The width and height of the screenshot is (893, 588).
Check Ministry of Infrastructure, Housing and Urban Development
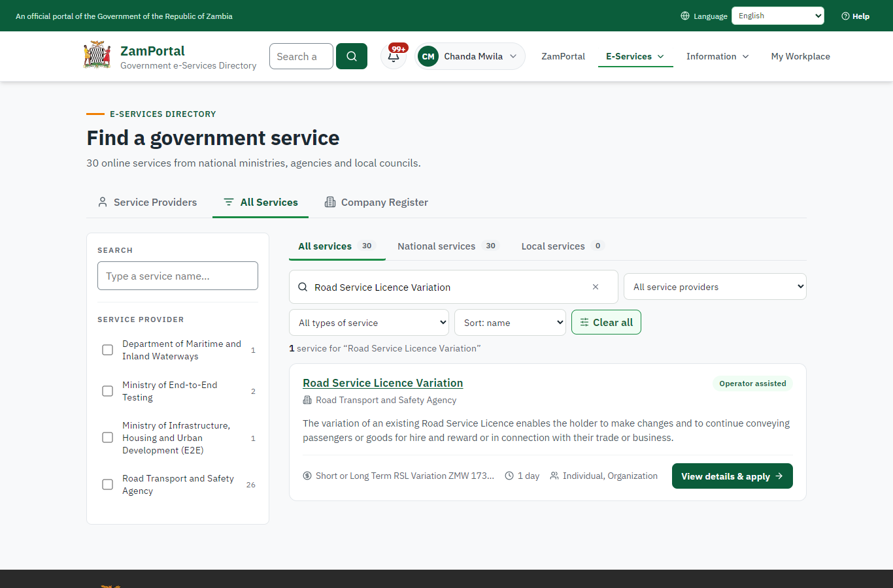pos(108,438)
